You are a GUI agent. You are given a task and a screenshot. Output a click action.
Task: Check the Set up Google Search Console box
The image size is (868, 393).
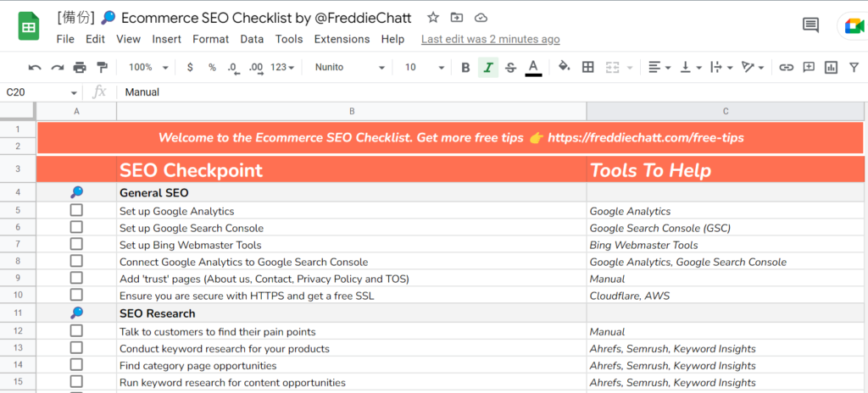76,228
